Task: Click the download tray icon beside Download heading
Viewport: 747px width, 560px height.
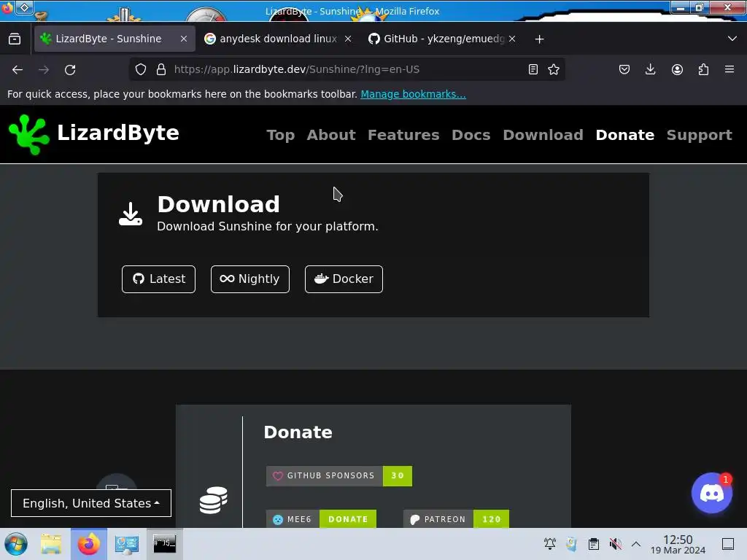Action: pos(131,214)
